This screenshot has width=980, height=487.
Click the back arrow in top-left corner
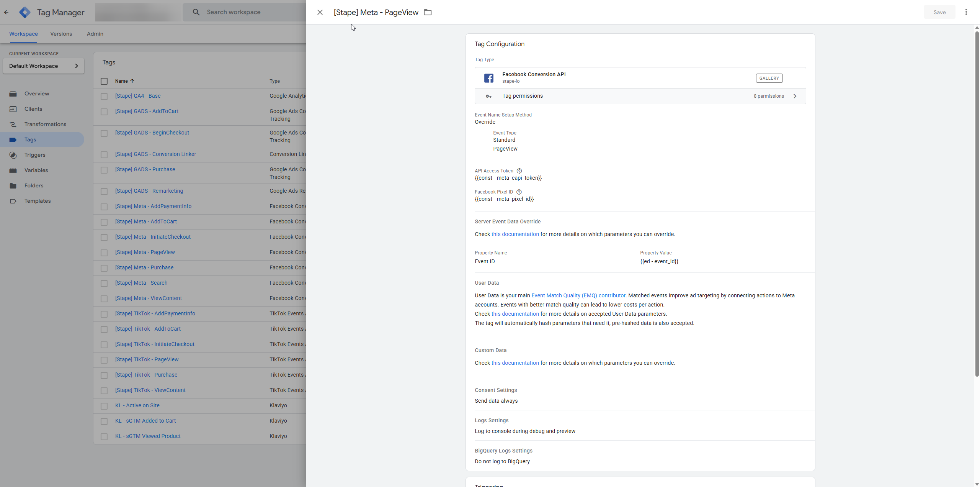pyautogui.click(x=6, y=12)
